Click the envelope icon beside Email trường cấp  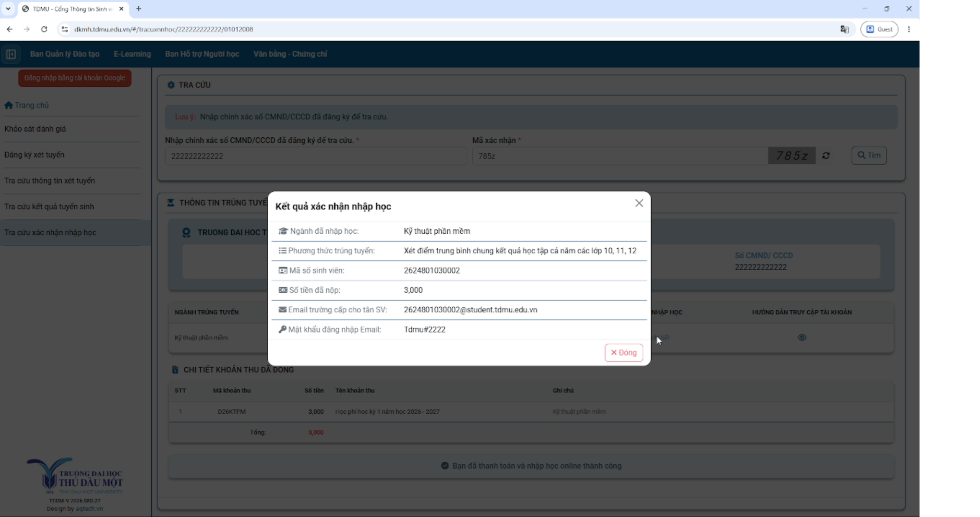(x=283, y=310)
